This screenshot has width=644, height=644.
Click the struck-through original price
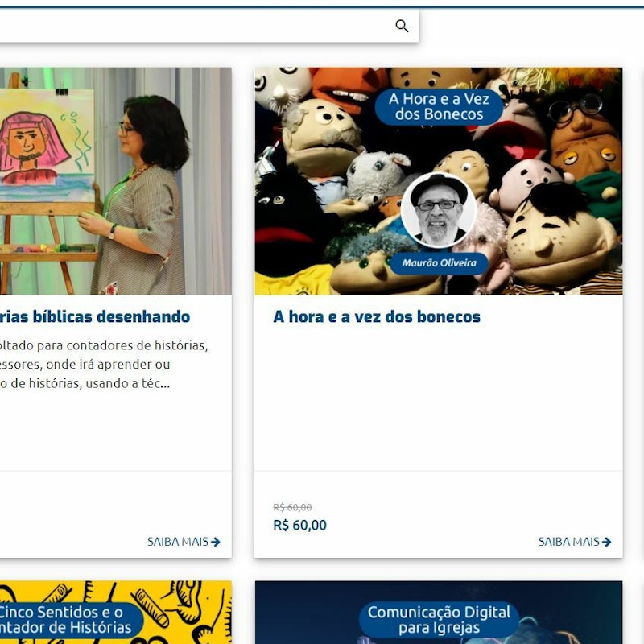pos(292,507)
